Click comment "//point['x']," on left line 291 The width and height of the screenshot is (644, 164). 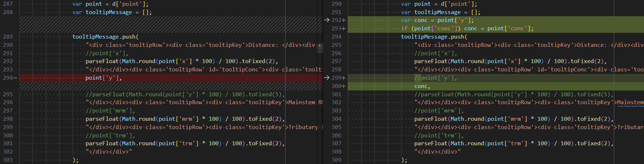coord(107,53)
